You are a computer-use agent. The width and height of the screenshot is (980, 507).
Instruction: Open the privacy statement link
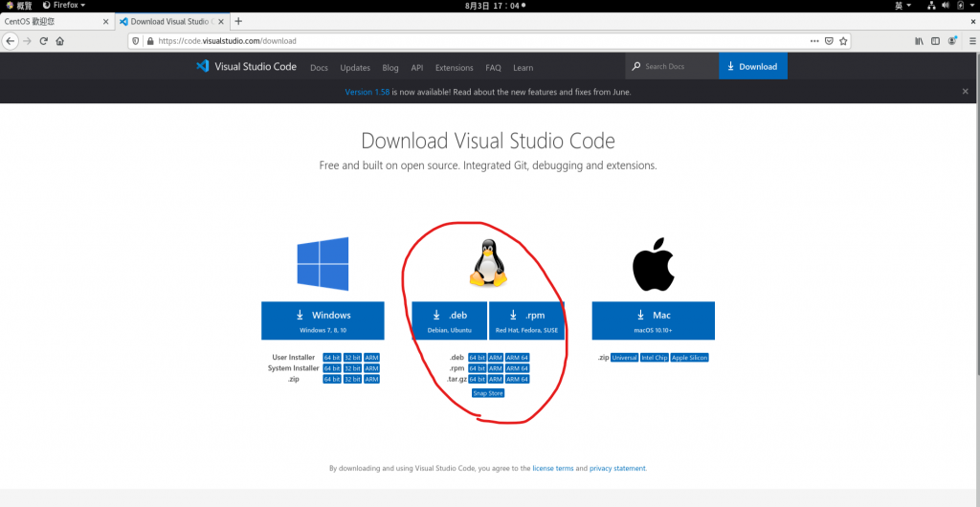(617, 469)
